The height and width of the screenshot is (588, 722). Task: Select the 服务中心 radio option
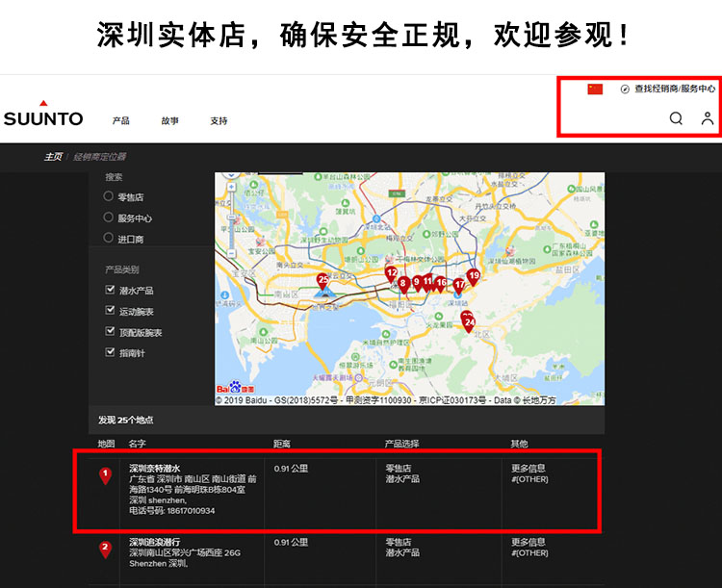pyautogui.click(x=108, y=217)
